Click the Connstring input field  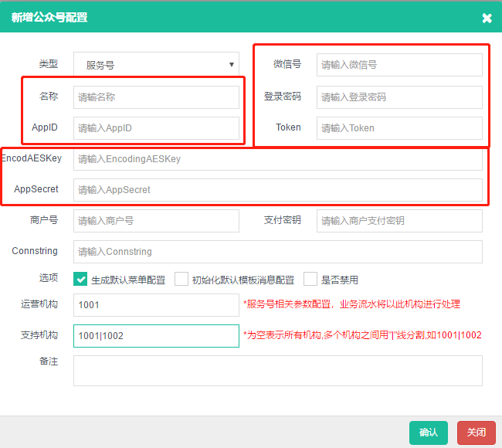[x=278, y=252]
